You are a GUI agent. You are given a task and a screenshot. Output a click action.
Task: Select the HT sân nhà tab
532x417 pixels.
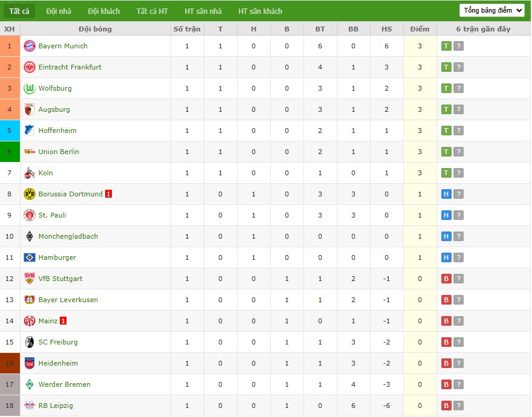coord(203,11)
